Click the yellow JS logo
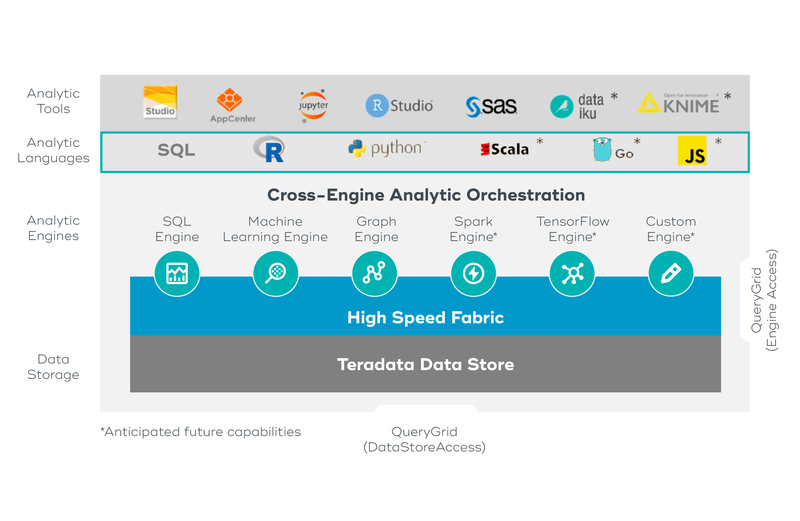Screen dimensions: 800x521 click(692, 151)
